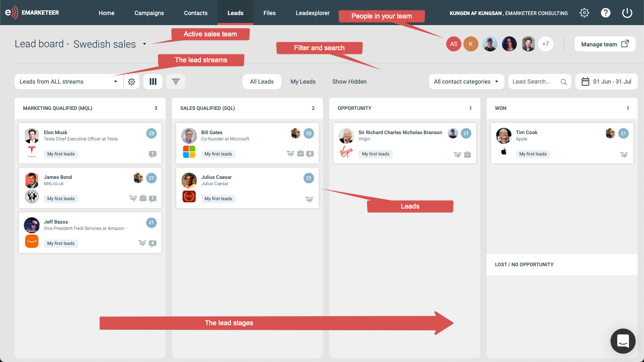Open the Campaigns tab
Image resolution: width=644 pixels, height=362 pixels.
point(149,13)
